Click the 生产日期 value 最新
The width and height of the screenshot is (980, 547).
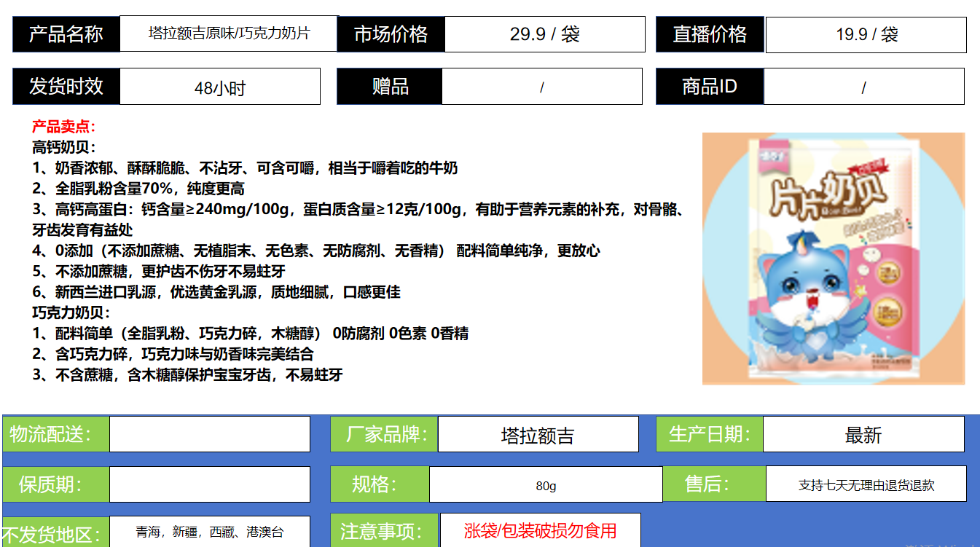(863, 435)
